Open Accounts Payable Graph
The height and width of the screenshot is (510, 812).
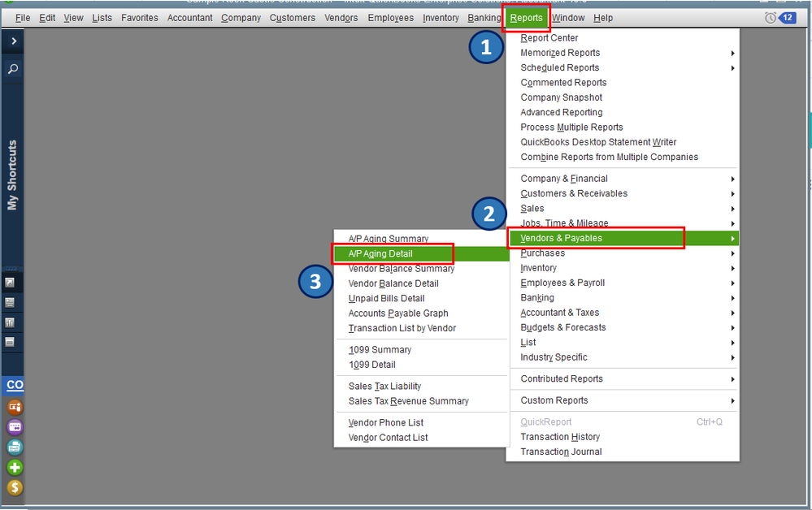422,313
